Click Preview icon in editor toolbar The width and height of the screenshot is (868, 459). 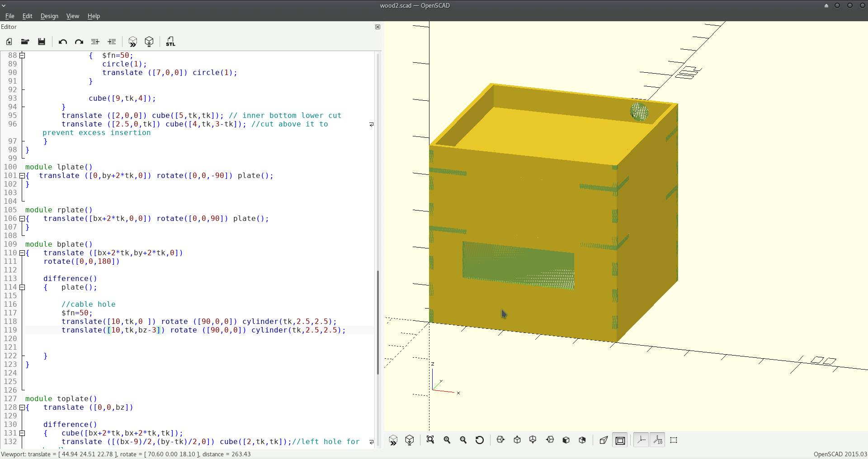132,42
